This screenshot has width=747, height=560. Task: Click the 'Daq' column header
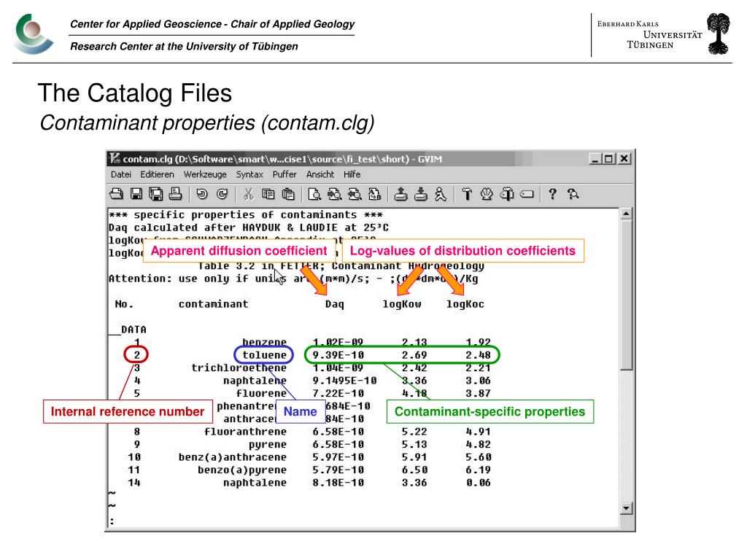click(x=334, y=304)
